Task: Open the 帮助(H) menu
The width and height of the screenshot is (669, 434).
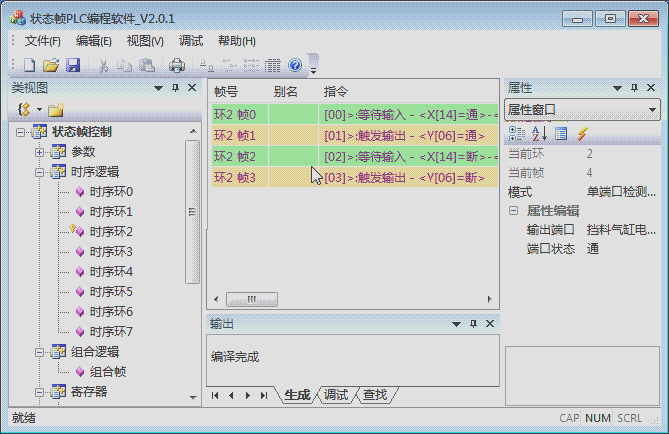Action: click(x=237, y=41)
